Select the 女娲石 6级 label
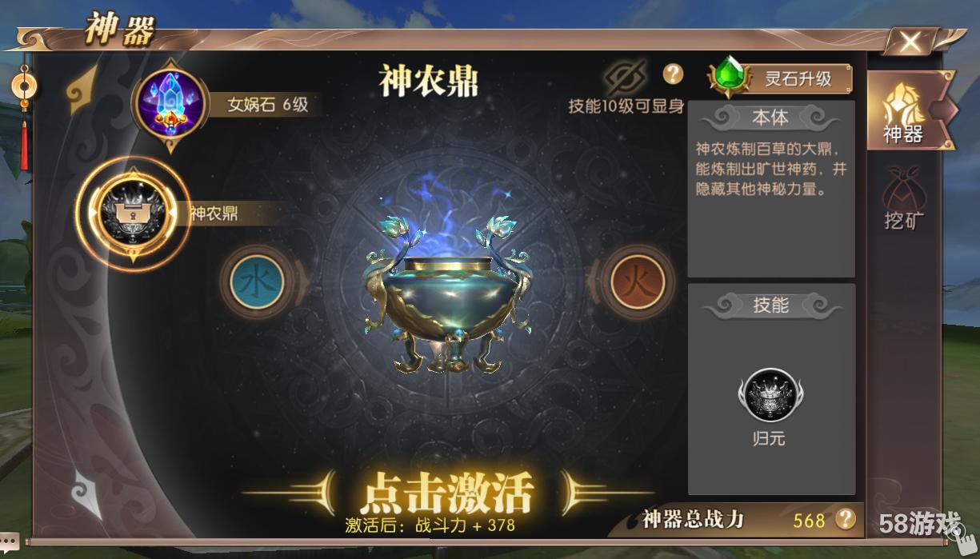This screenshot has height=559, width=980. 267,104
